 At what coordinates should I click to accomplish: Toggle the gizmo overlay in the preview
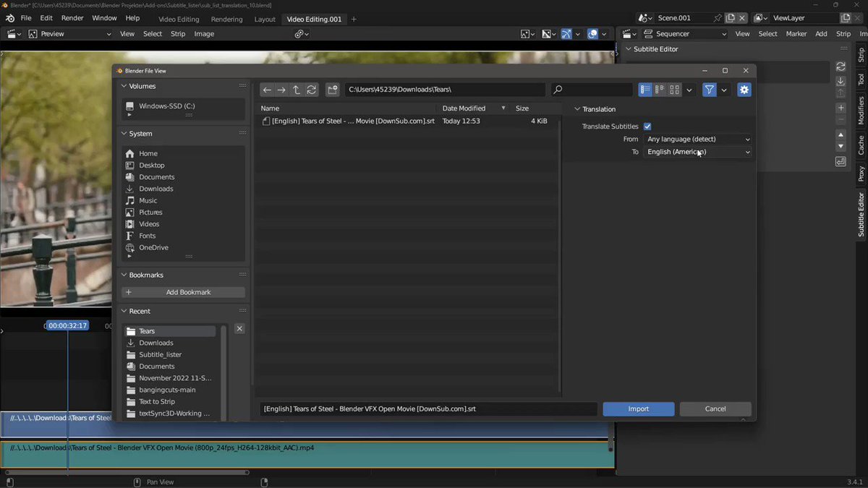point(566,33)
